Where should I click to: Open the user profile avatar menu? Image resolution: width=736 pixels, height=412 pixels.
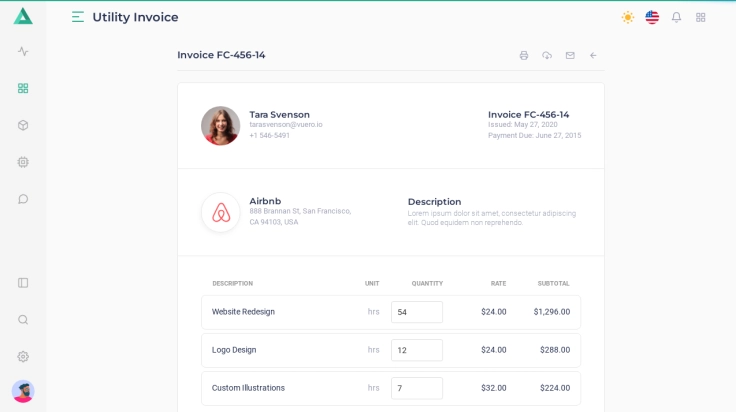(23, 391)
